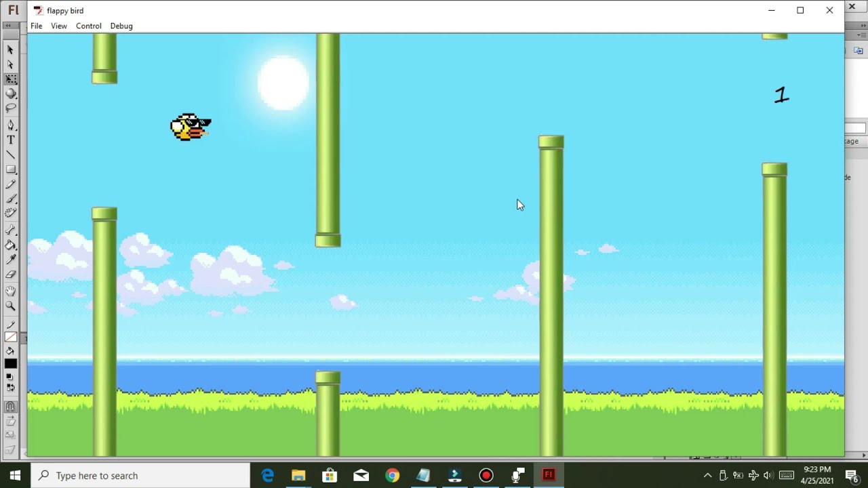Screen dimensions: 868x488
Task: Open the clock showing 9:23 PM
Action: point(816,475)
